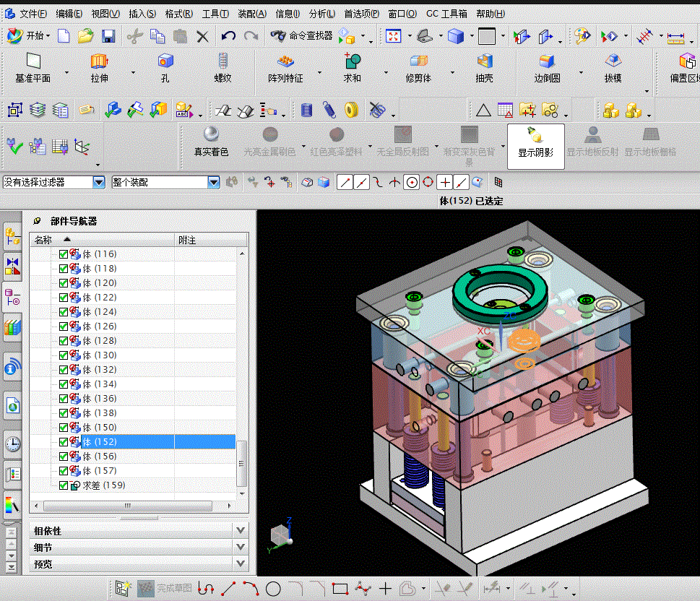Toggle the checkbox for 求差 (159)

pyautogui.click(x=64, y=485)
